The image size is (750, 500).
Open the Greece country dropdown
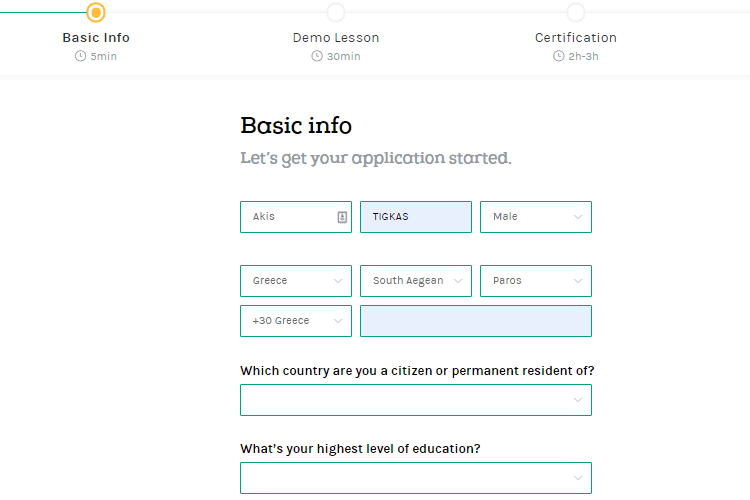[296, 281]
